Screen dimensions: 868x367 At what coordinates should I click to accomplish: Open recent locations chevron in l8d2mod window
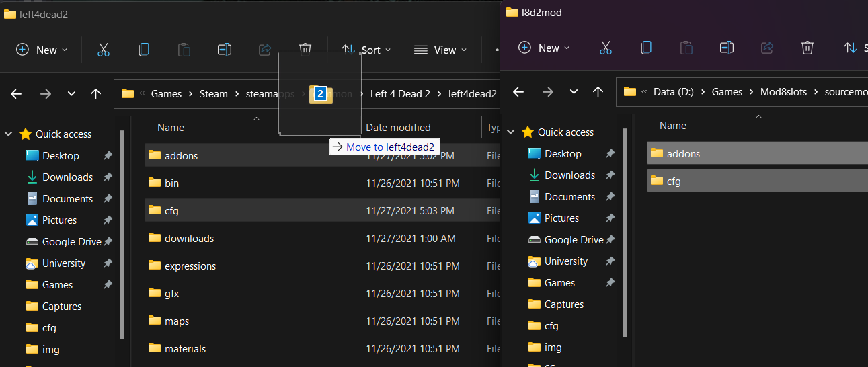(574, 92)
